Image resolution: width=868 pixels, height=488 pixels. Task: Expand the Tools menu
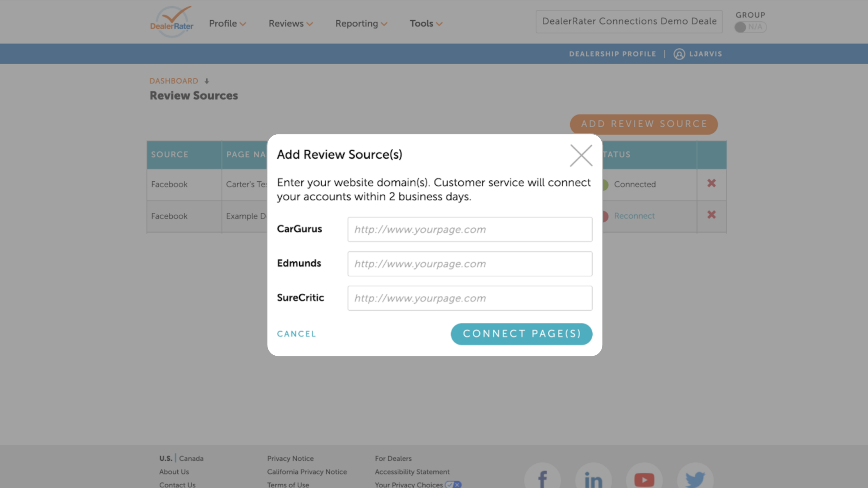[x=426, y=23]
